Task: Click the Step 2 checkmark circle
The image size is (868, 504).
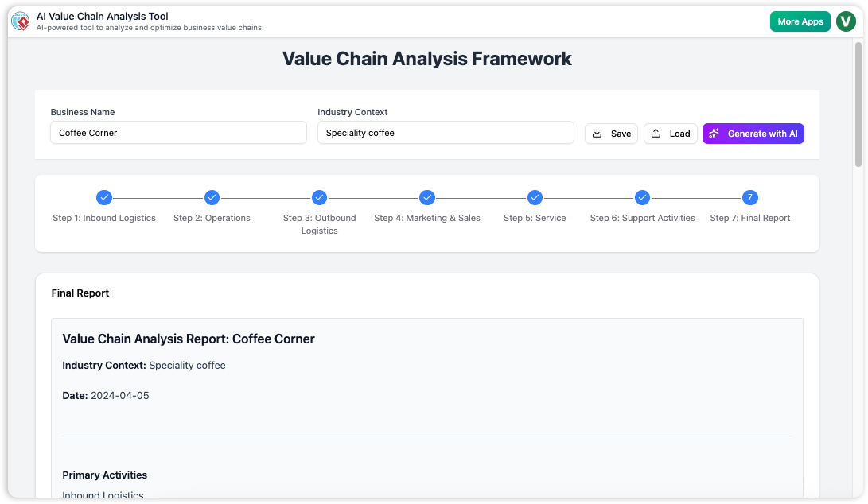Action: tap(212, 197)
